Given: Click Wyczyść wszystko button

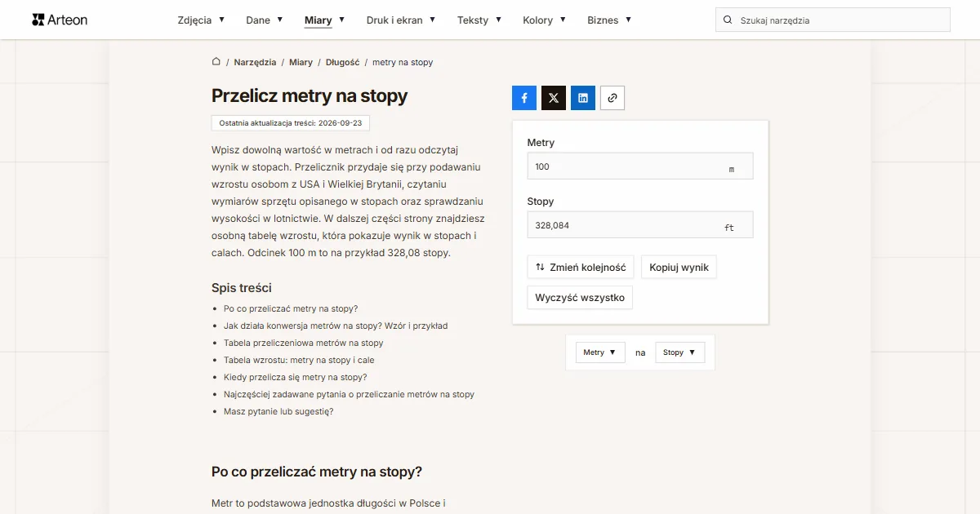Looking at the screenshot, I should pyautogui.click(x=580, y=298).
